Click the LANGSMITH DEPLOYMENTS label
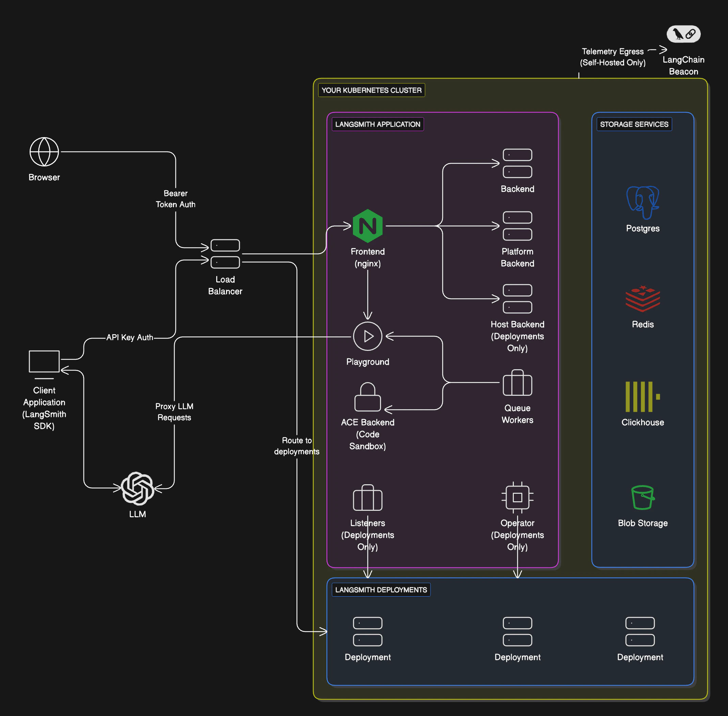Viewport: 728px width, 716px height. coord(381,590)
